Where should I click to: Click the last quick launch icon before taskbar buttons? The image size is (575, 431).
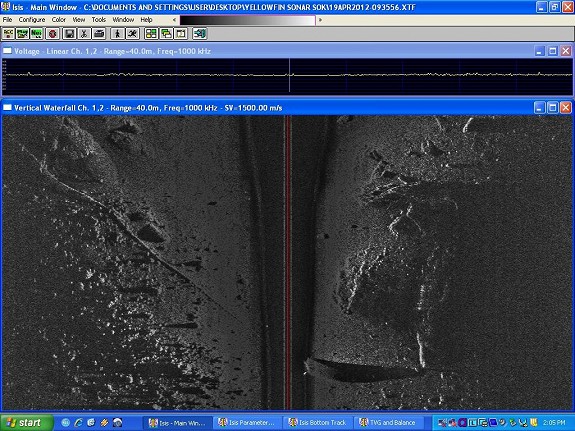click(x=117, y=423)
